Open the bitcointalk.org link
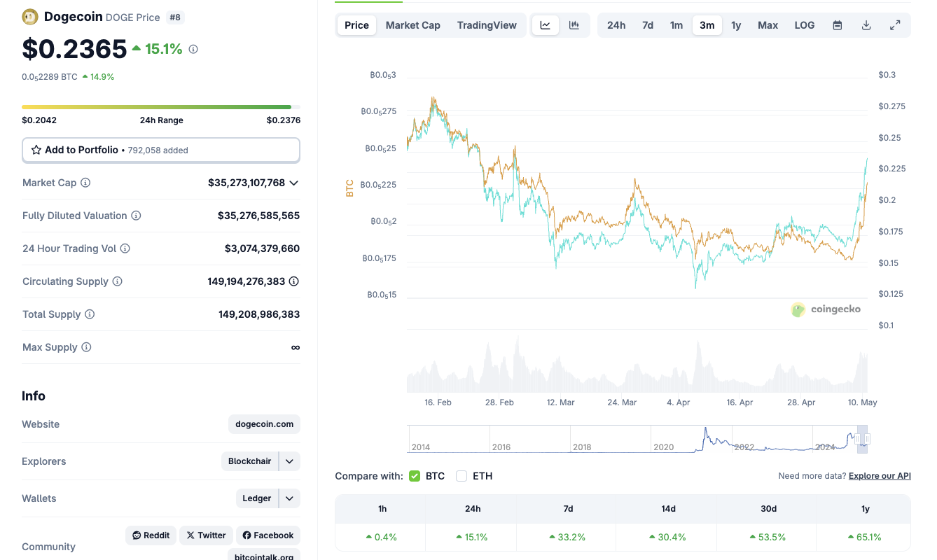Image resolution: width=937 pixels, height=560 pixels. click(264, 555)
